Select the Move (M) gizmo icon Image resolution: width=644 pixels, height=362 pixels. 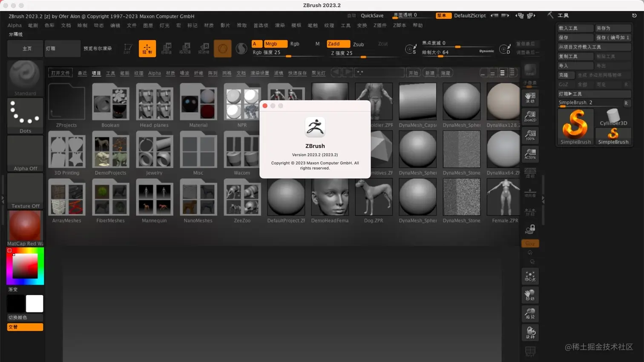tap(167, 48)
